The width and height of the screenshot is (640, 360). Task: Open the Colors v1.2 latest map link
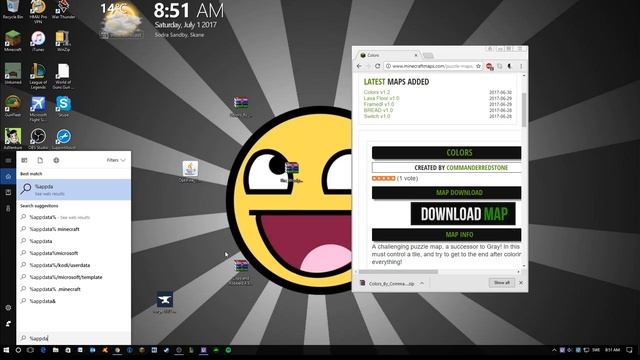pyautogui.click(x=377, y=92)
